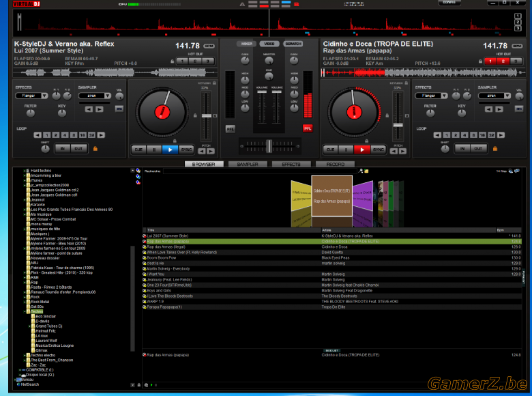Screen dimensions: 532x396
Task: Expand the COMPATIBLE (I:) drive
Action: [20, 370]
